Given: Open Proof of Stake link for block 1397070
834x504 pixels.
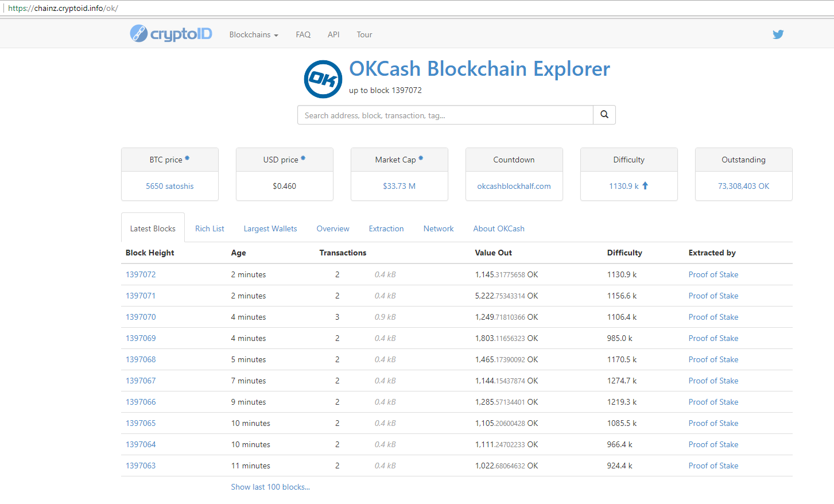Looking at the screenshot, I should [713, 317].
